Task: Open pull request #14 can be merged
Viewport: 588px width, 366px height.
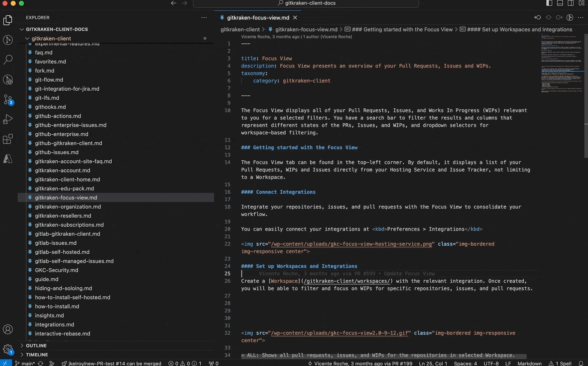Action: (x=111, y=364)
